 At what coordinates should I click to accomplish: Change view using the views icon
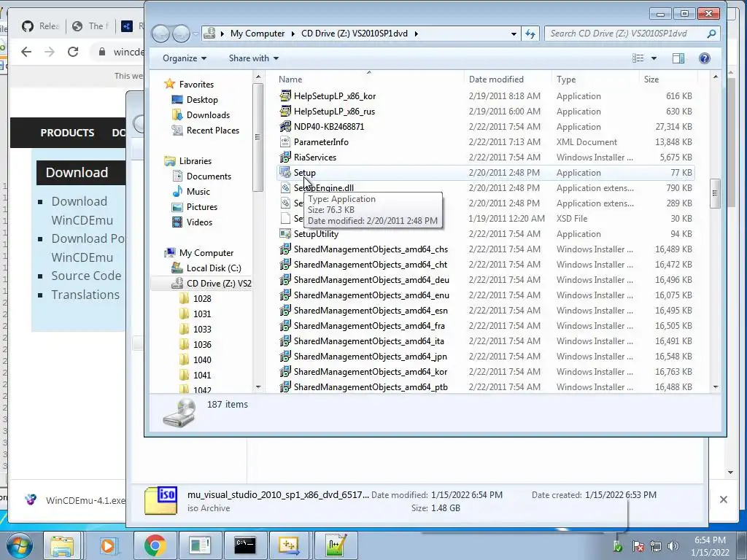click(x=638, y=58)
